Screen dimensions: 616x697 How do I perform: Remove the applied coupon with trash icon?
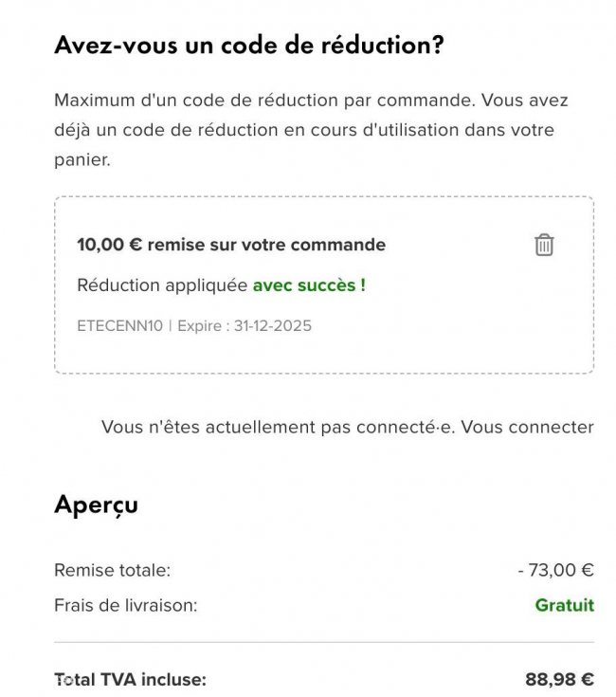(544, 245)
